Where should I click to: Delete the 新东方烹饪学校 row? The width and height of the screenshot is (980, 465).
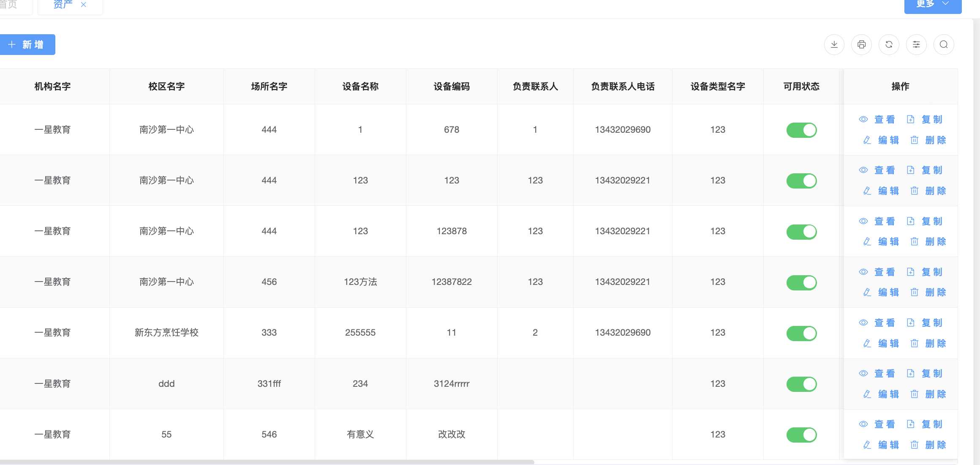click(928, 343)
